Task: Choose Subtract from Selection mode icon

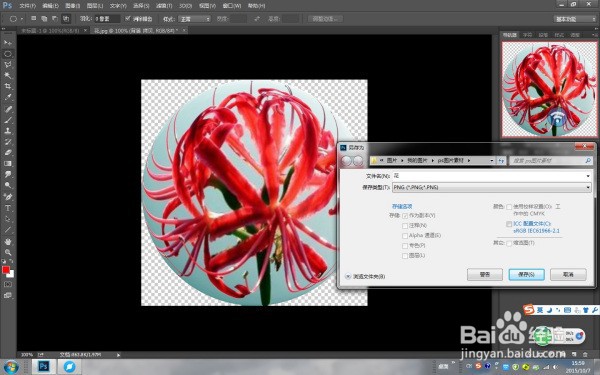Action: pyautogui.click(x=55, y=18)
